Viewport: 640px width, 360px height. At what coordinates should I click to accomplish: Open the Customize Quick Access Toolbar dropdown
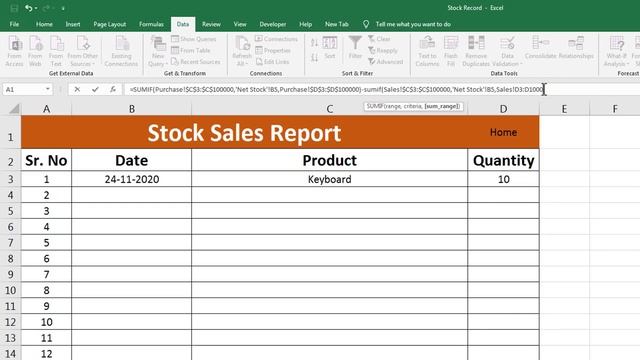tap(63, 9)
